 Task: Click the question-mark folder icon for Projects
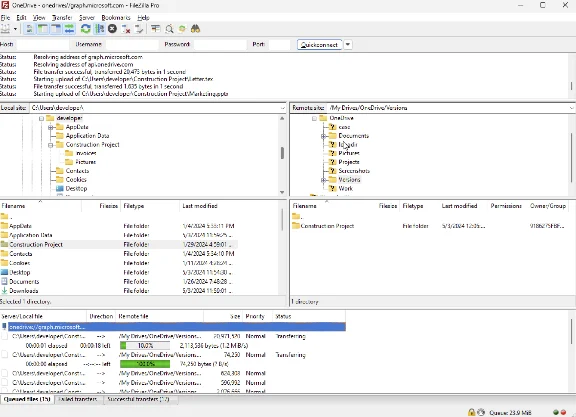[332, 162]
